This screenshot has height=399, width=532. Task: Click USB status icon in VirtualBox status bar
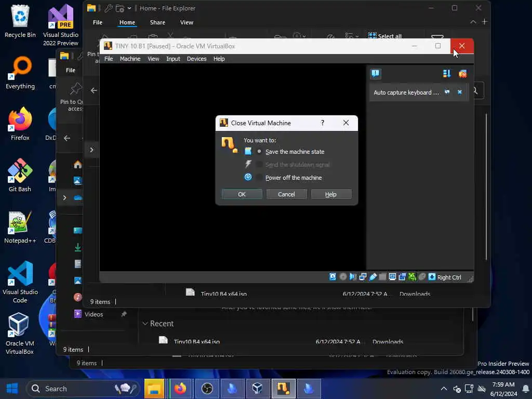coord(373,277)
